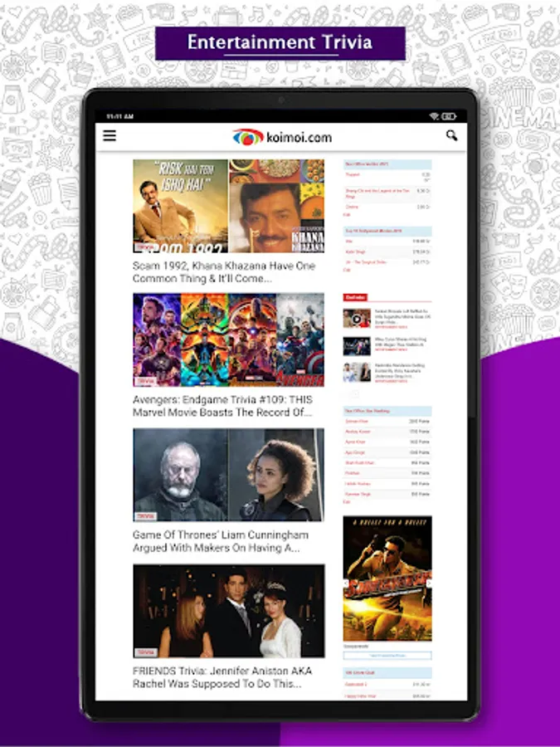Click the TRIVIA tag on Game of Thrones image
560x747 pixels.
pyautogui.click(x=145, y=516)
